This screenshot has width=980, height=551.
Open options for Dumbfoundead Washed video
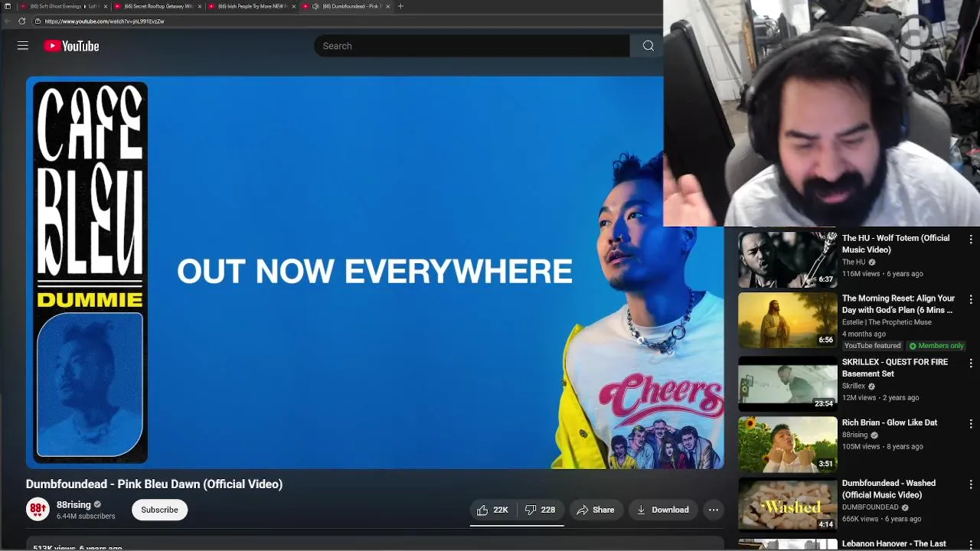971,484
